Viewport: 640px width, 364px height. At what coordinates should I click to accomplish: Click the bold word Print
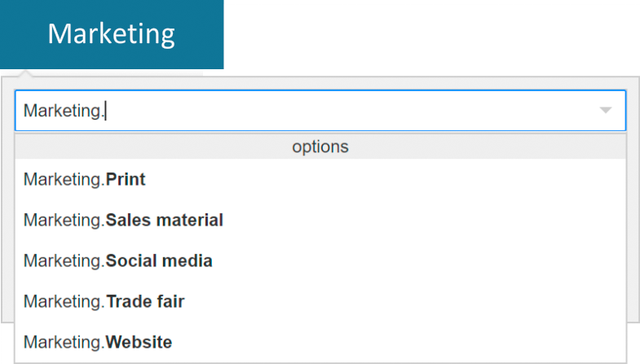click(126, 179)
